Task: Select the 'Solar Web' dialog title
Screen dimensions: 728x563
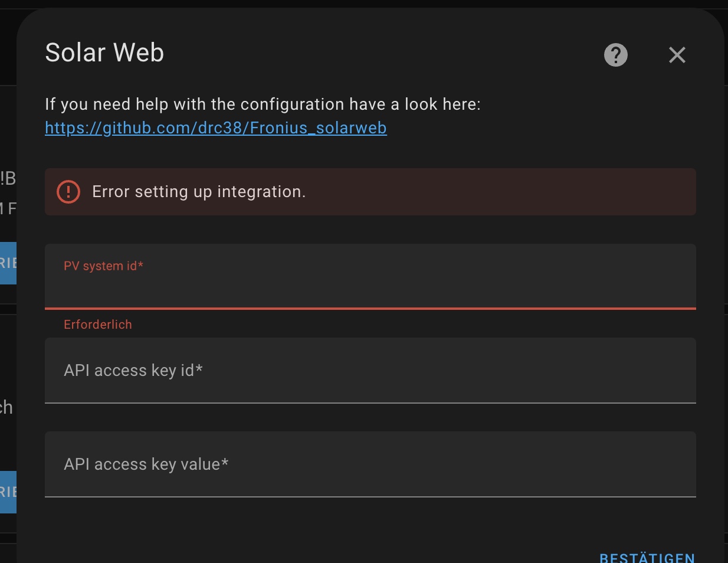Action: pos(104,53)
